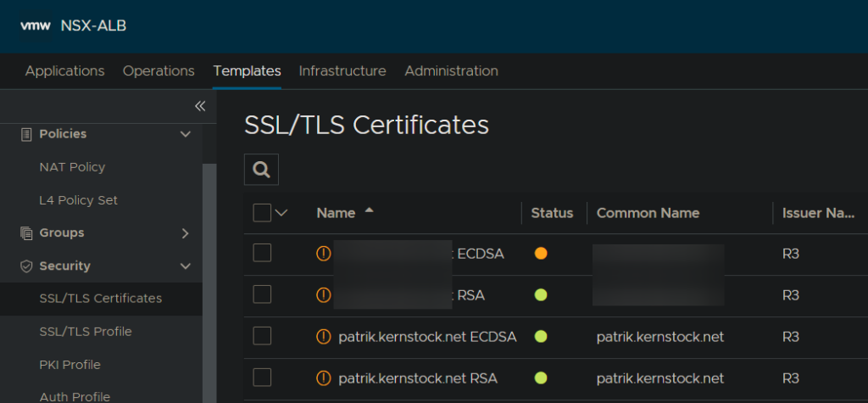
Task: Click R3 issuer in patrik.kernstock.net RSA row
Action: click(x=791, y=378)
